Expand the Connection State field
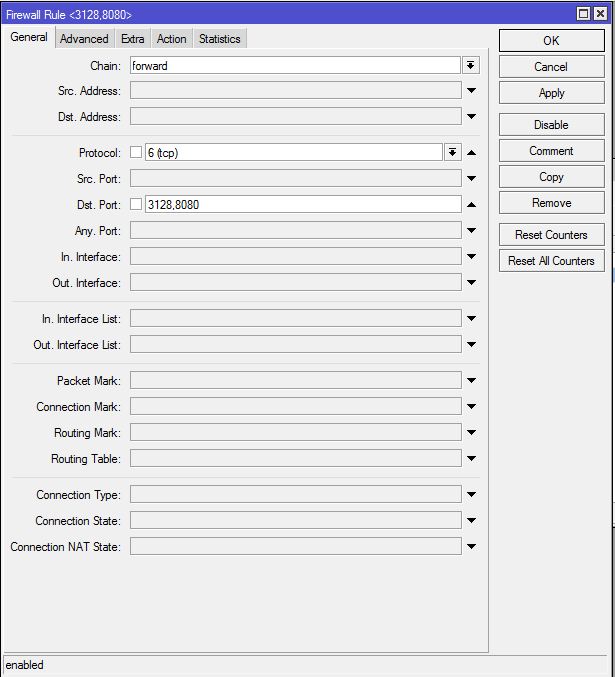 471,521
